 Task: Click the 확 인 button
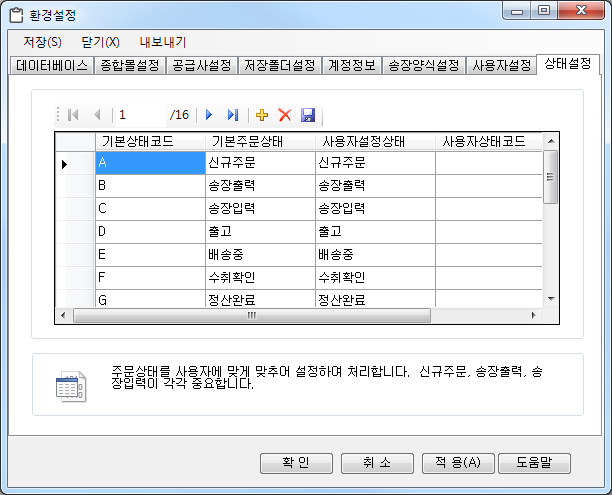(x=296, y=463)
